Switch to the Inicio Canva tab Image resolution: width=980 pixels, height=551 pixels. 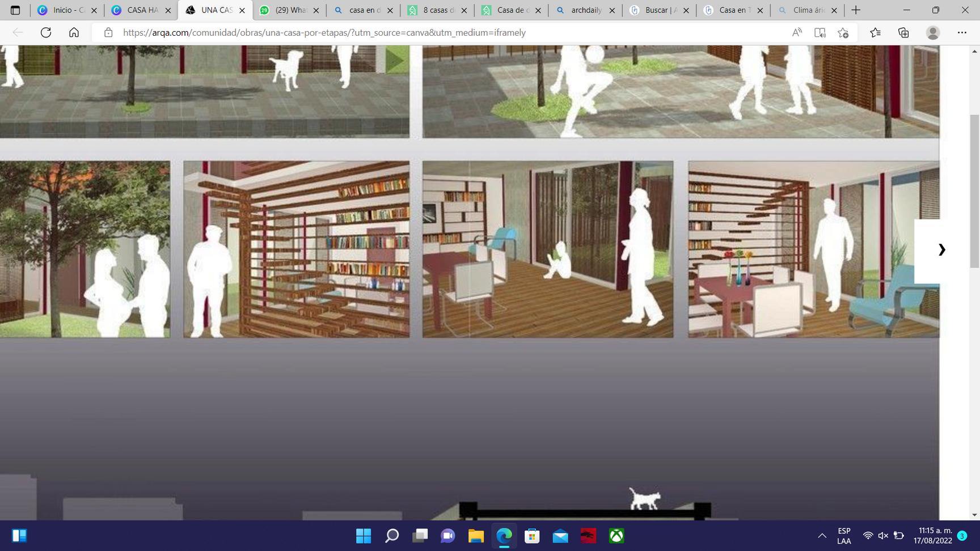pyautogui.click(x=67, y=10)
